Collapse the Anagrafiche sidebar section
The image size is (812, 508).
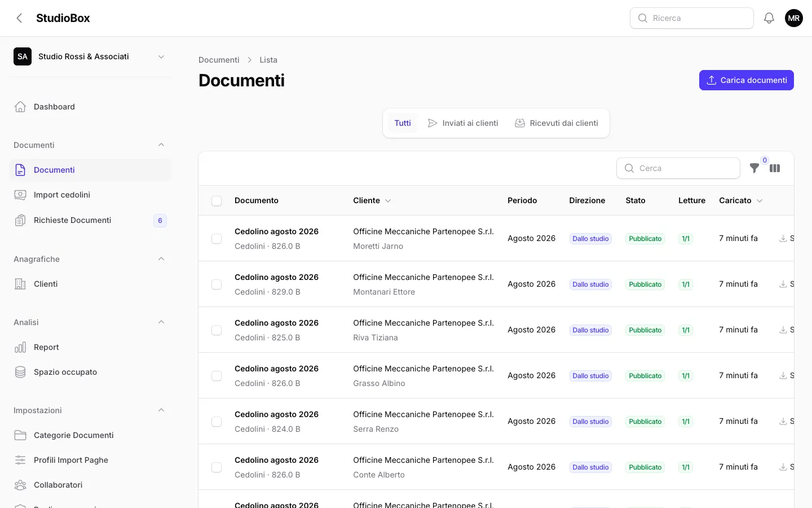[161, 259]
